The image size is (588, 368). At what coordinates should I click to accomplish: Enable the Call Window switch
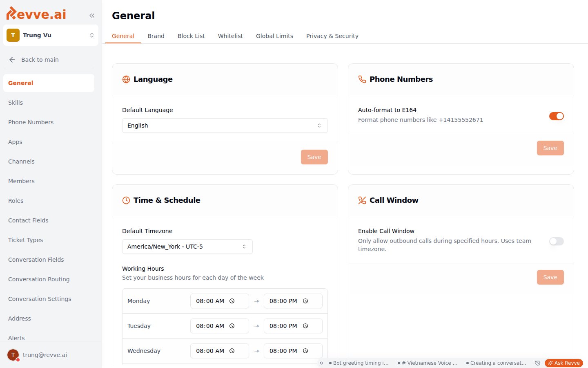pyautogui.click(x=557, y=241)
